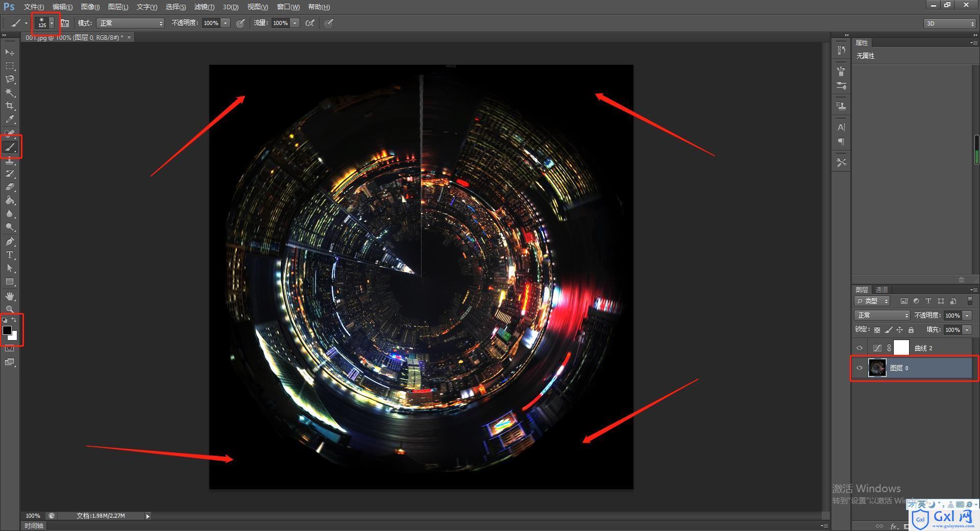
Task: Toggle lock all for layer
Action: pos(911,330)
